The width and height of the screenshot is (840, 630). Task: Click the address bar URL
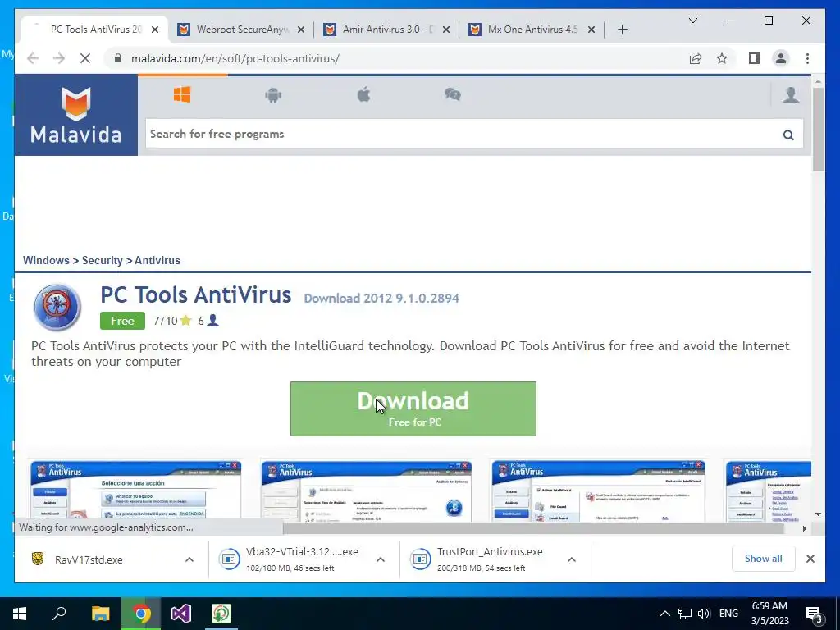pos(235,58)
